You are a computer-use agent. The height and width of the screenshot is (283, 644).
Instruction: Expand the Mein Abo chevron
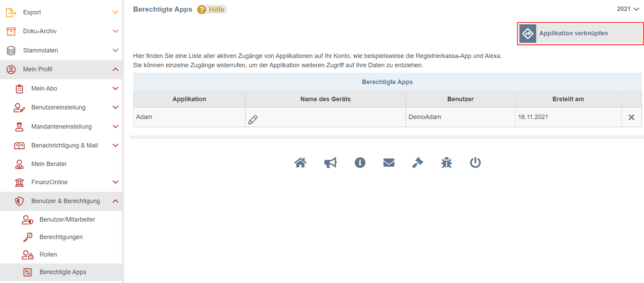coord(115,89)
